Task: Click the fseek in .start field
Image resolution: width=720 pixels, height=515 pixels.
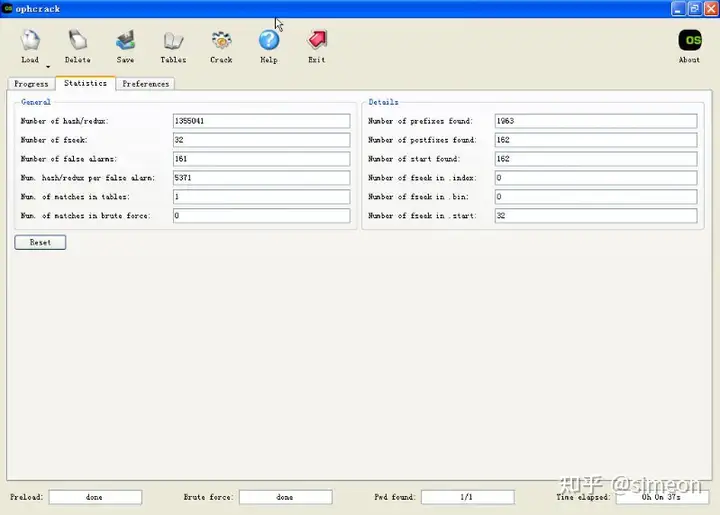Action: pos(596,216)
